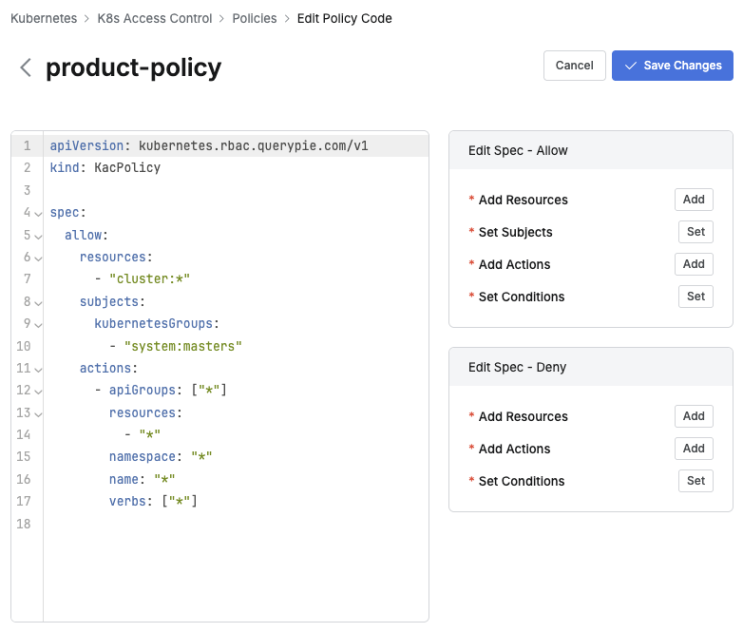Click the Save Changes button
Viewport: 743px width, 632px height.
672,65
